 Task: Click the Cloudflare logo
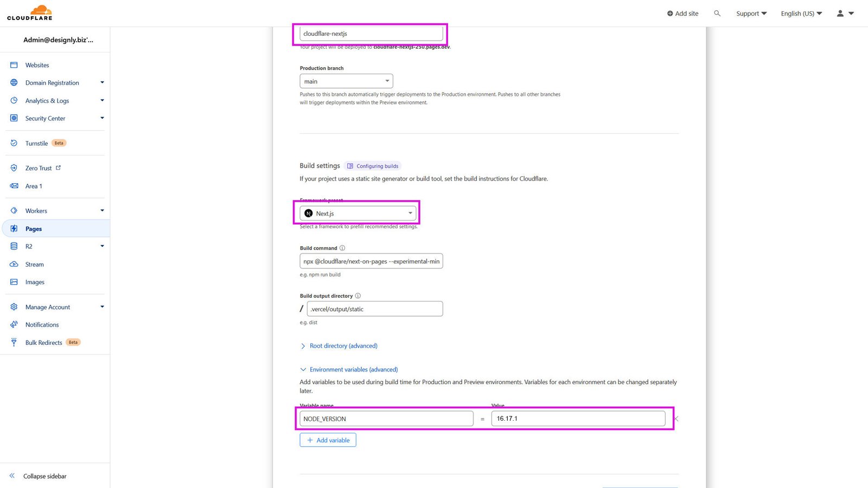(30, 13)
